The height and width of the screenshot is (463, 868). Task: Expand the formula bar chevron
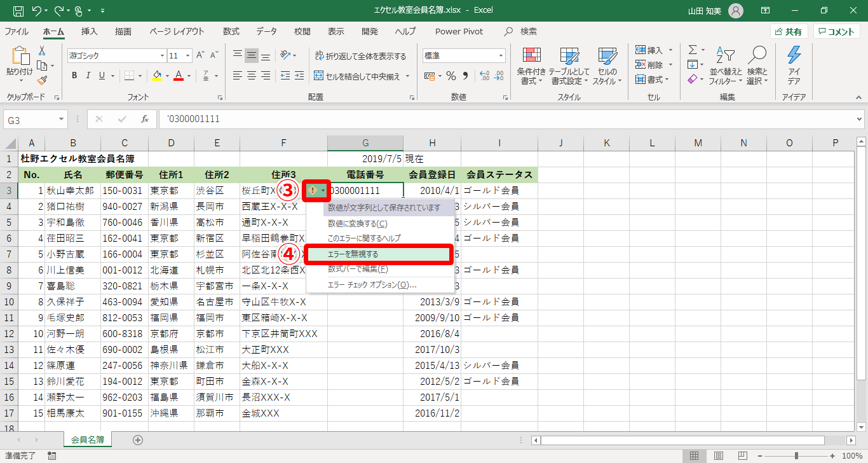click(x=860, y=119)
